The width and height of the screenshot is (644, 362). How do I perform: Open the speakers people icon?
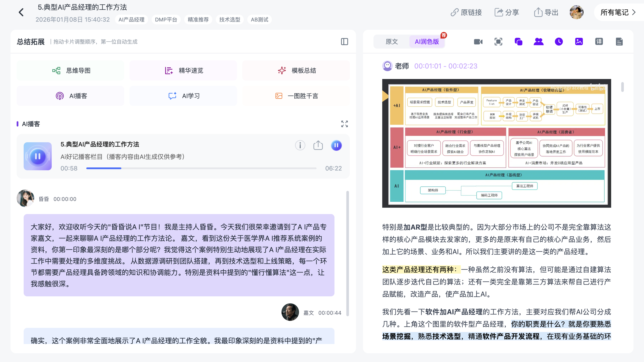click(538, 41)
